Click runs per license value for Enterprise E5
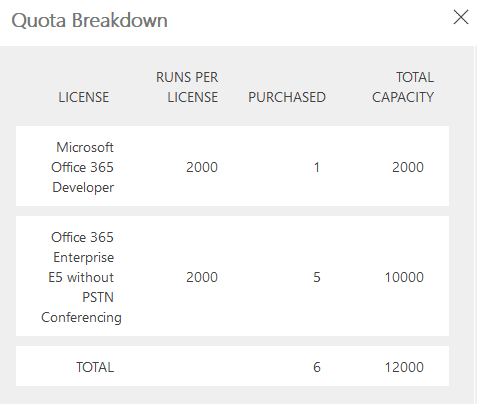The image size is (477, 404). point(202,277)
